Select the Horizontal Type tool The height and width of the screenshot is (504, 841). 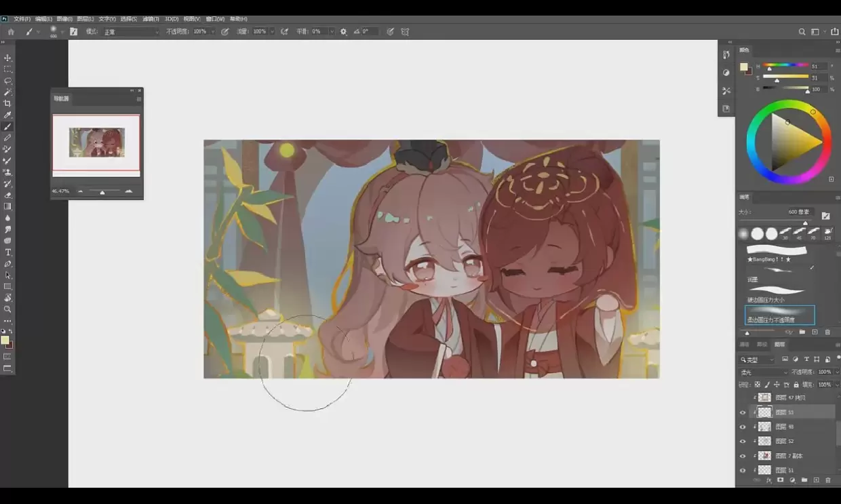(7, 252)
